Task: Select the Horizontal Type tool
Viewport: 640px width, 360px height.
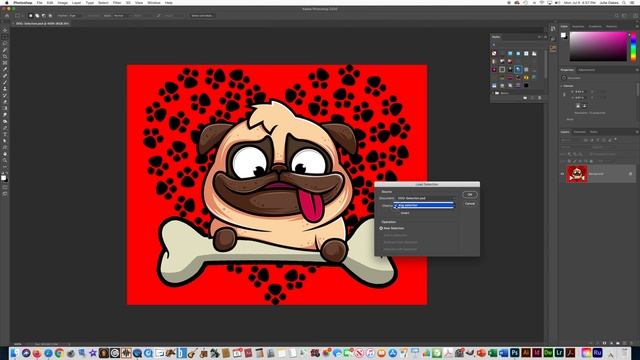Action: (4, 134)
